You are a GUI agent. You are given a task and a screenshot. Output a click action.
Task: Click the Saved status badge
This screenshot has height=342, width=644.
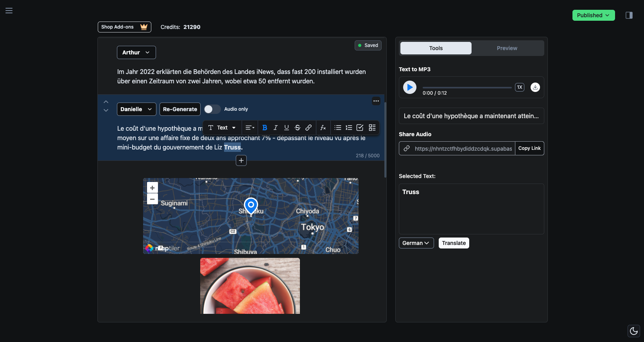368,45
